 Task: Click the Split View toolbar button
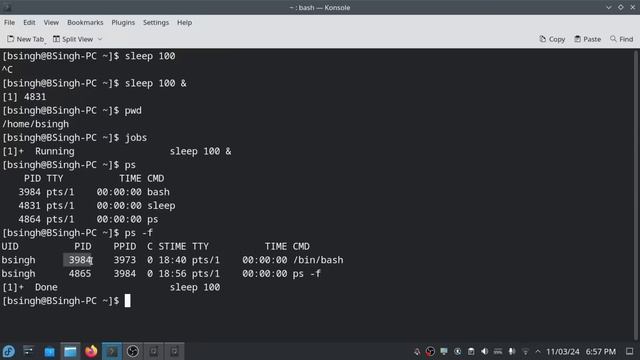(x=73, y=39)
